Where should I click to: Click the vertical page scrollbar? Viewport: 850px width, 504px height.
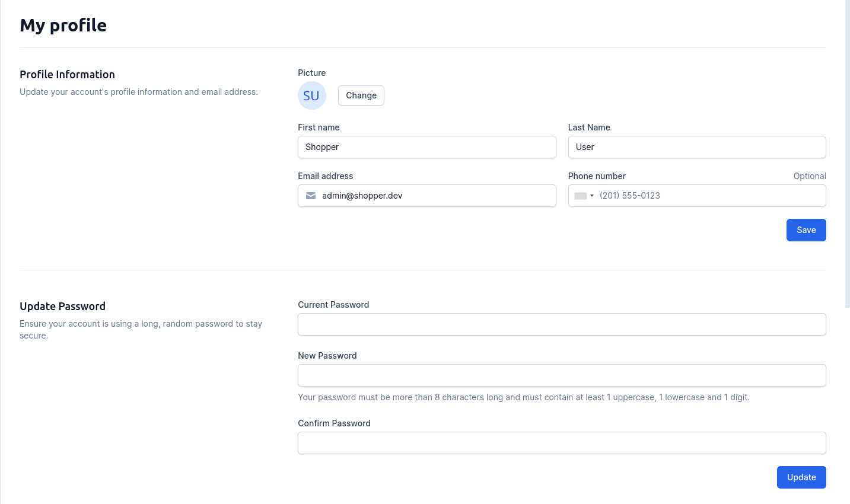click(x=847, y=154)
